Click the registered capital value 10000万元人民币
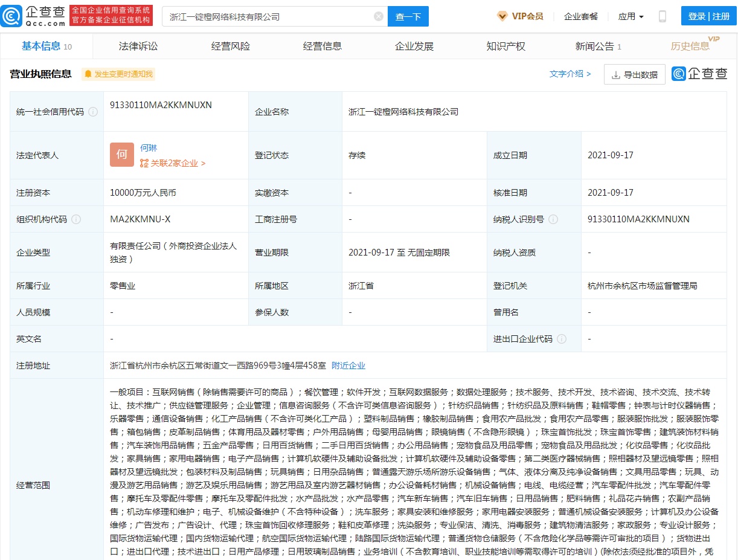This screenshot has height=560, width=738. coord(143,193)
